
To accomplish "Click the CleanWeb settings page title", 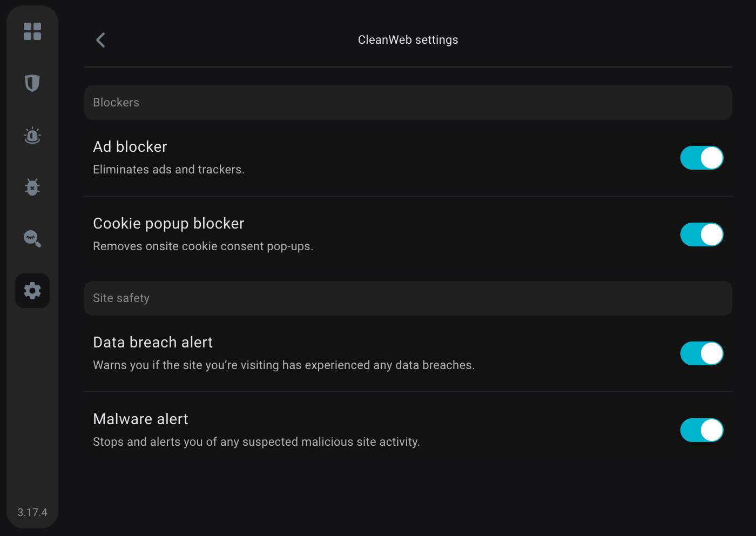I will point(408,40).
